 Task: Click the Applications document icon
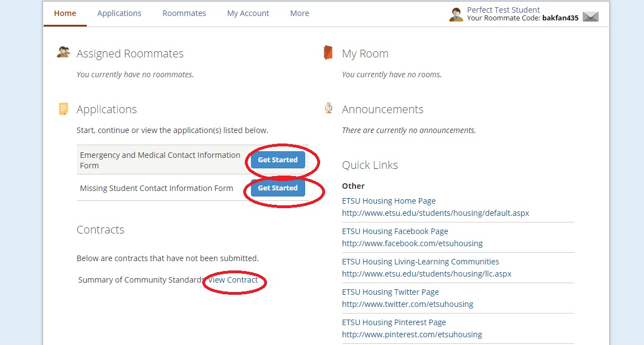[64, 109]
